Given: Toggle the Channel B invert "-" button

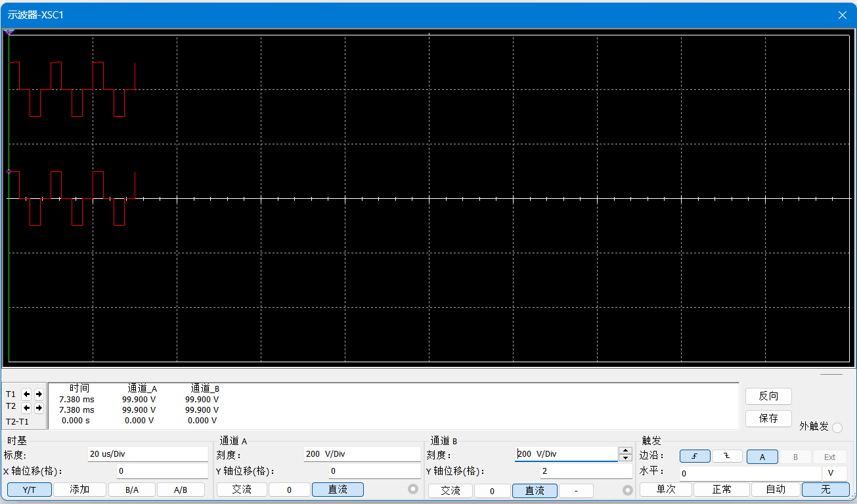Looking at the screenshot, I should (x=576, y=491).
